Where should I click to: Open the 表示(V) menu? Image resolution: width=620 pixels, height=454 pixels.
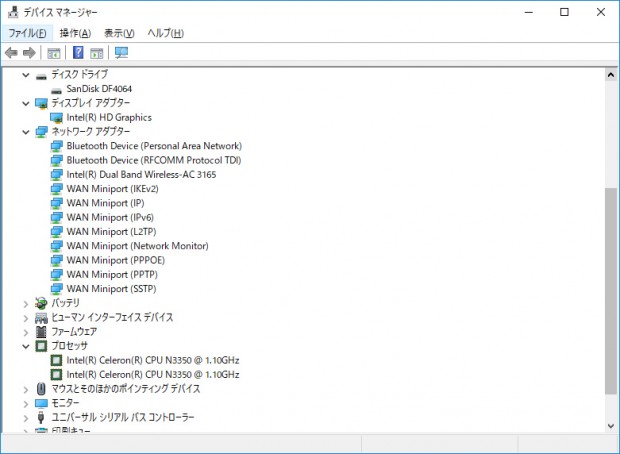click(119, 33)
